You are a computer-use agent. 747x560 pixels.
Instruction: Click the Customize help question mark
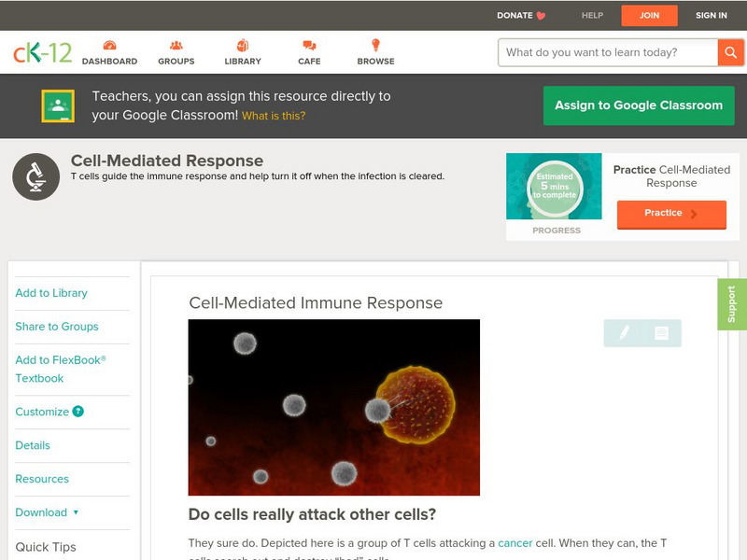click(78, 412)
